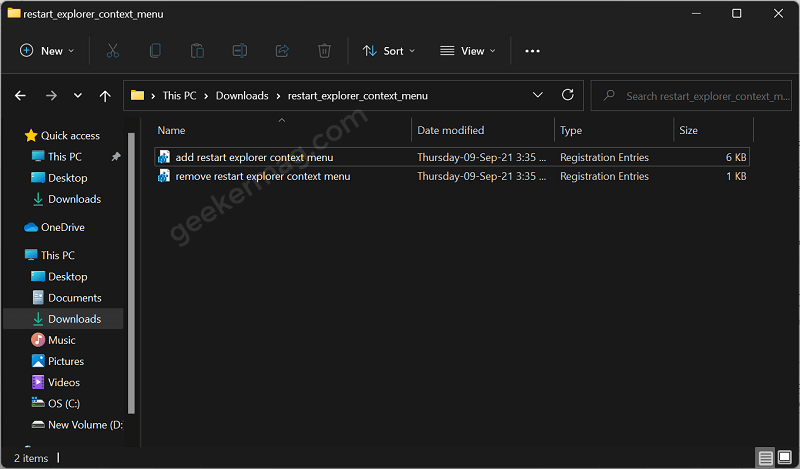
Task: Open recent locations dropdown arrow
Action: (78, 95)
